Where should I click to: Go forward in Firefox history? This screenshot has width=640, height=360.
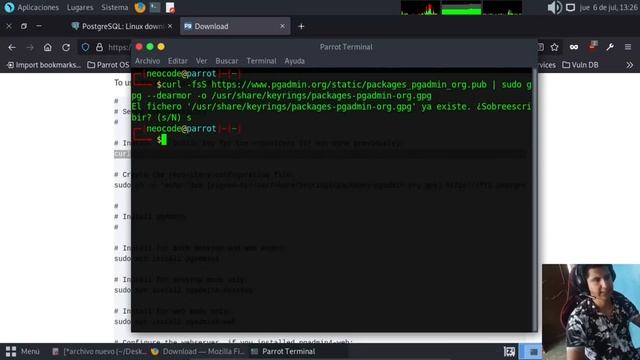point(30,47)
